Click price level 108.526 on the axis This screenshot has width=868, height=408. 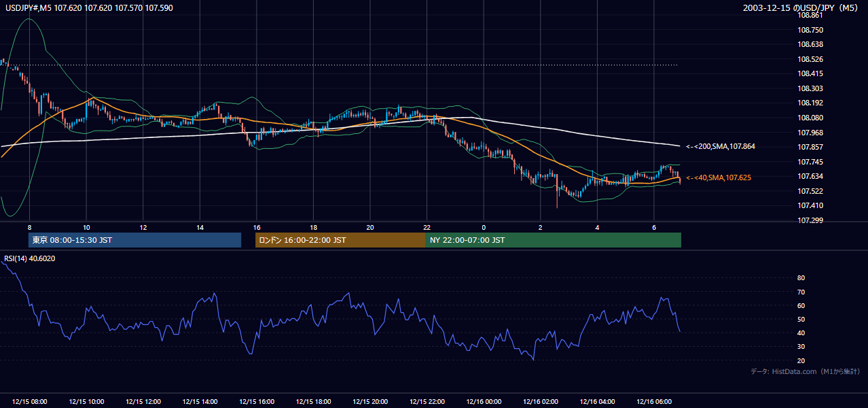click(810, 59)
